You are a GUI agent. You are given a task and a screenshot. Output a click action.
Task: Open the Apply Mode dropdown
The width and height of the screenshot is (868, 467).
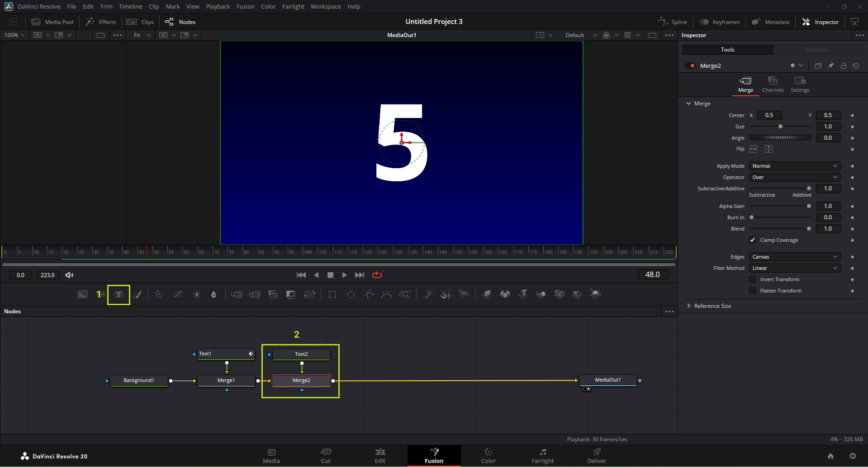click(x=794, y=166)
